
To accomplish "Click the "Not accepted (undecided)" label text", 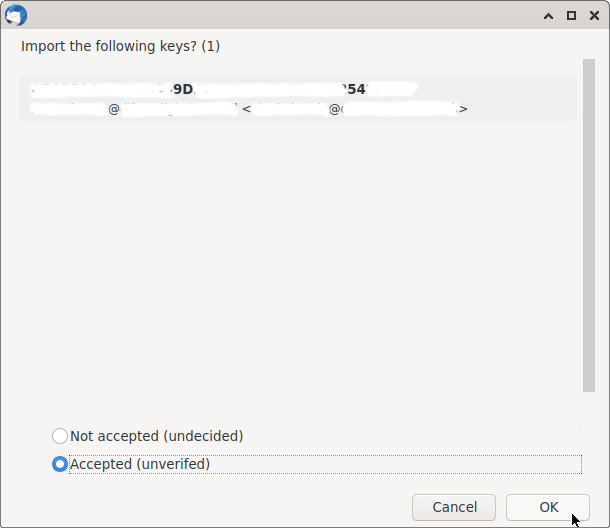I will coord(156,436).
